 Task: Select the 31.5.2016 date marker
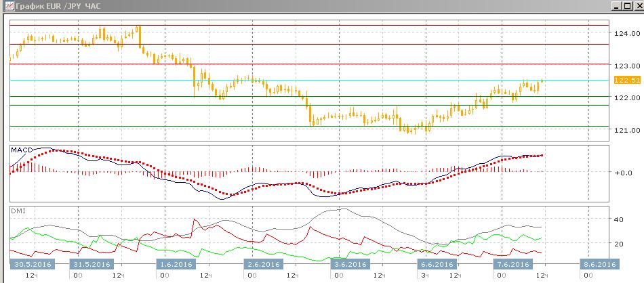[x=92, y=264]
